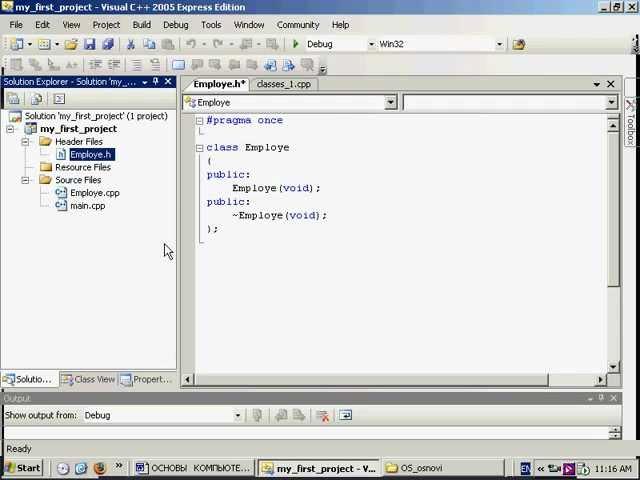The image size is (640, 480).
Task: Select main.cpp in Solution Explorer
Action: pyautogui.click(x=87, y=206)
